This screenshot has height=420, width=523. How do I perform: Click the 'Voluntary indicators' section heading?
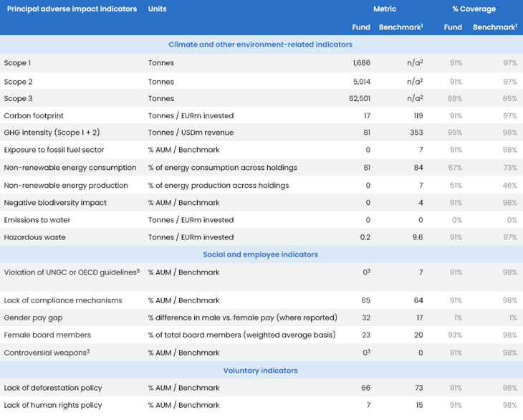click(261, 371)
